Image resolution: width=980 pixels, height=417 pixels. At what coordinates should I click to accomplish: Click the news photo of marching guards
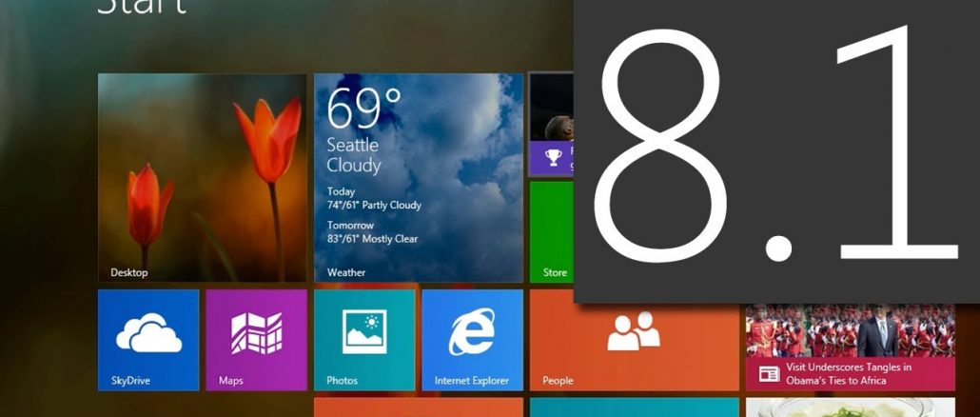pos(850,329)
